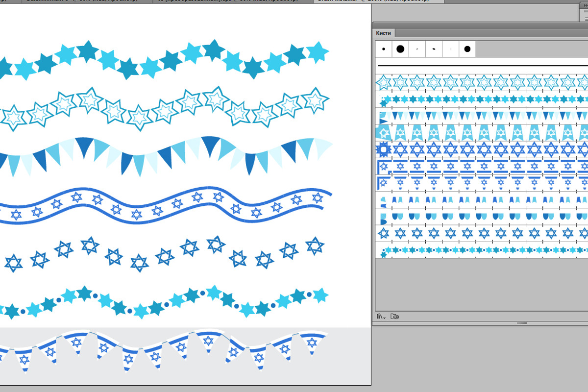Select the solid teal stars pattern brush

coord(482,100)
